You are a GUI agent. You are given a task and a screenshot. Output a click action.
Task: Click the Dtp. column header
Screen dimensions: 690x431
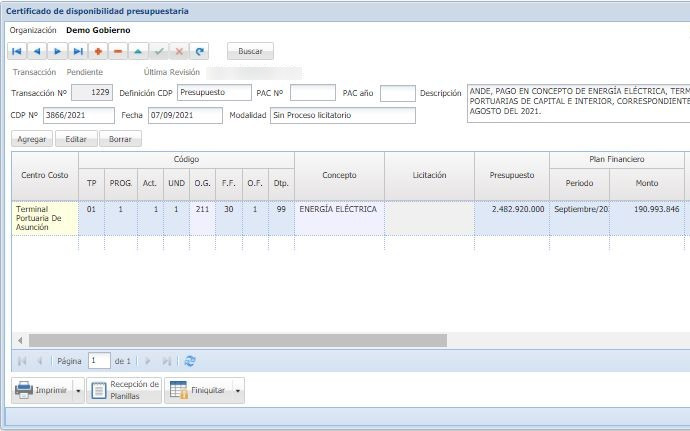[x=281, y=184]
